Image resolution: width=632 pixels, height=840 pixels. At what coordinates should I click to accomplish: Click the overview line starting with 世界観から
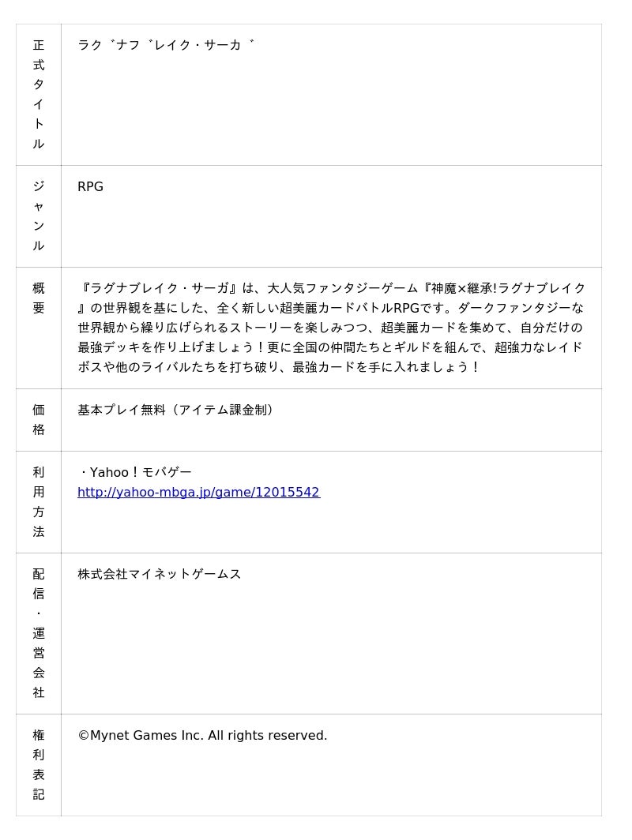pyautogui.click(x=330, y=328)
